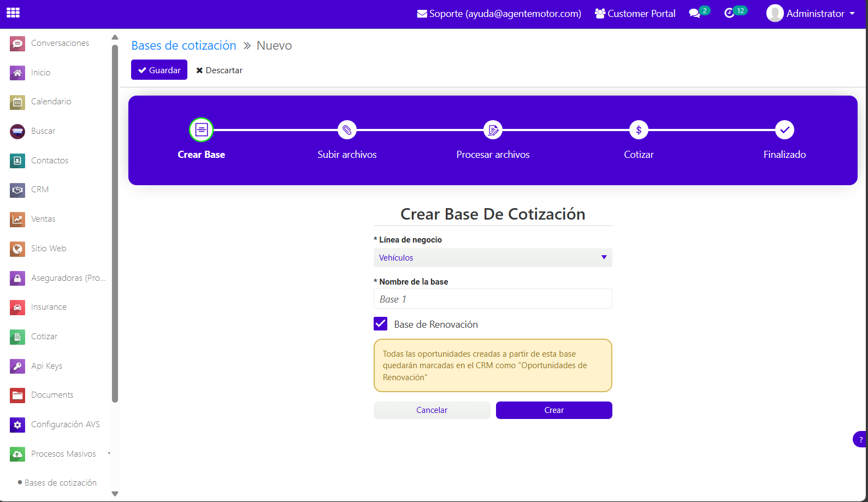Open the Línea de negocio dropdown
This screenshot has height=502, width=868.
(x=492, y=258)
